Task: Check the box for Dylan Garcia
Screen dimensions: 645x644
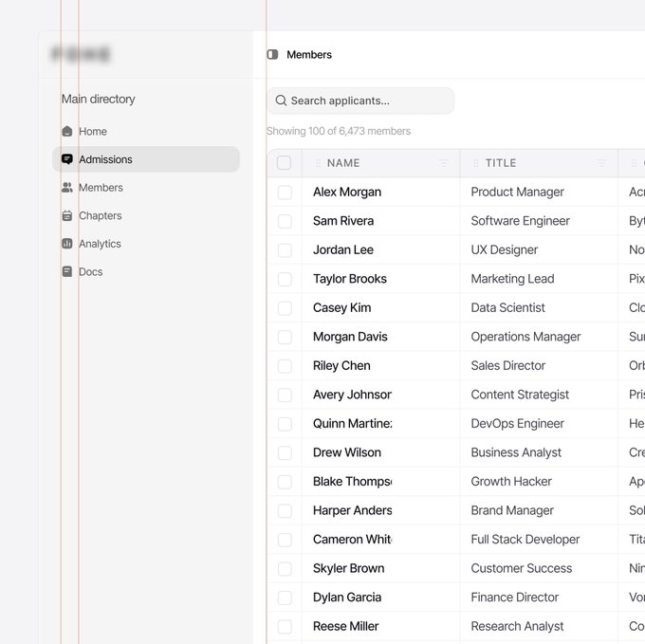Action: (x=285, y=598)
